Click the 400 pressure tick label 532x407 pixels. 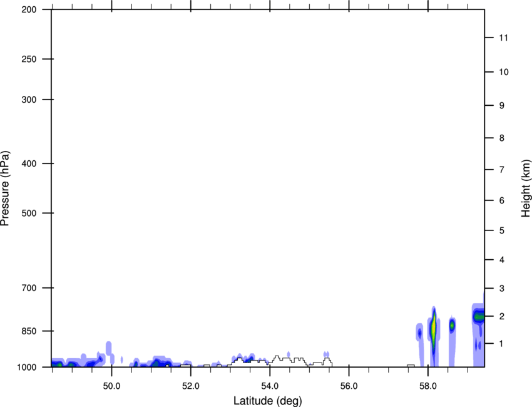pyautogui.click(x=29, y=163)
